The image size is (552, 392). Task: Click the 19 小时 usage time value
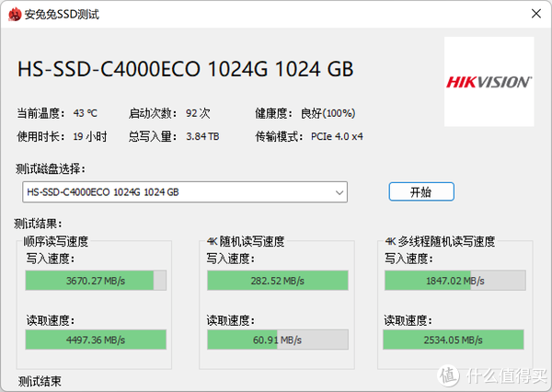coord(90,136)
